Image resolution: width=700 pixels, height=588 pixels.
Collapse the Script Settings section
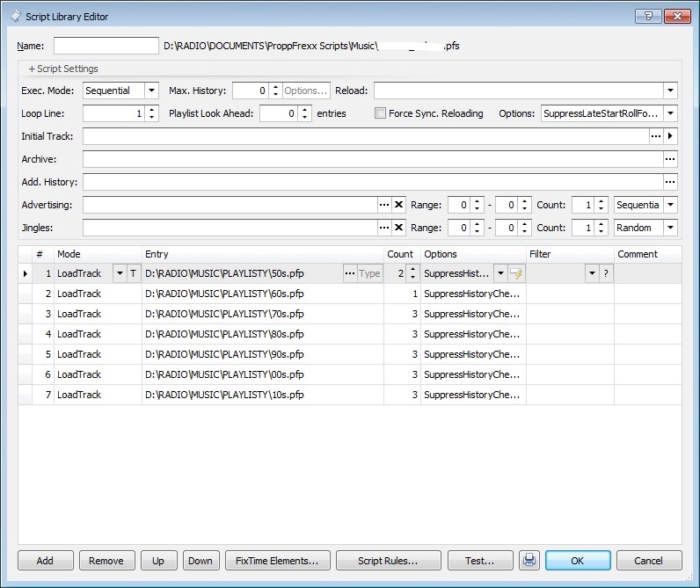coord(63,69)
